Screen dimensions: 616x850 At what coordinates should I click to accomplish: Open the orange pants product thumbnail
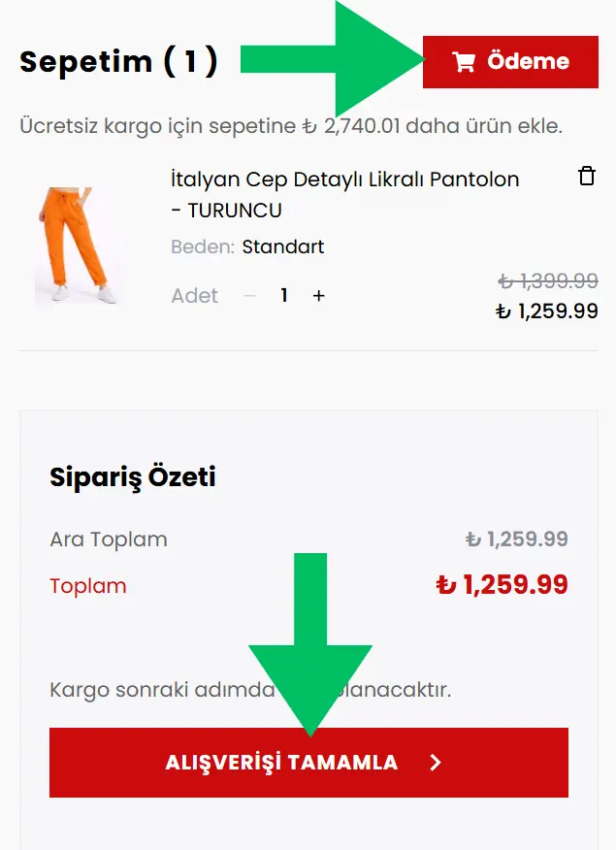coord(76,247)
